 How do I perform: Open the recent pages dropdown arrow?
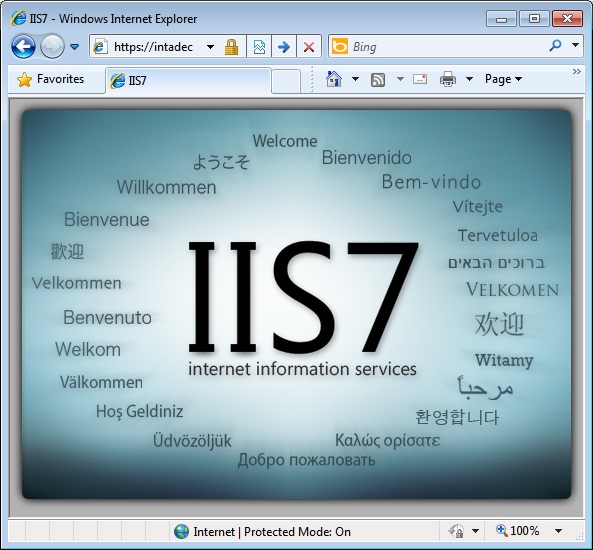[x=75, y=47]
